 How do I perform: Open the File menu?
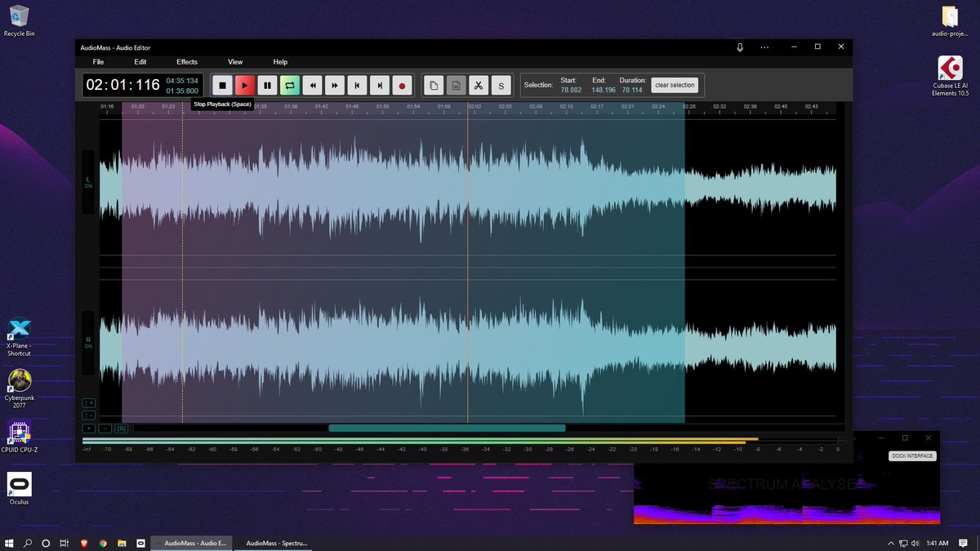coord(98,61)
